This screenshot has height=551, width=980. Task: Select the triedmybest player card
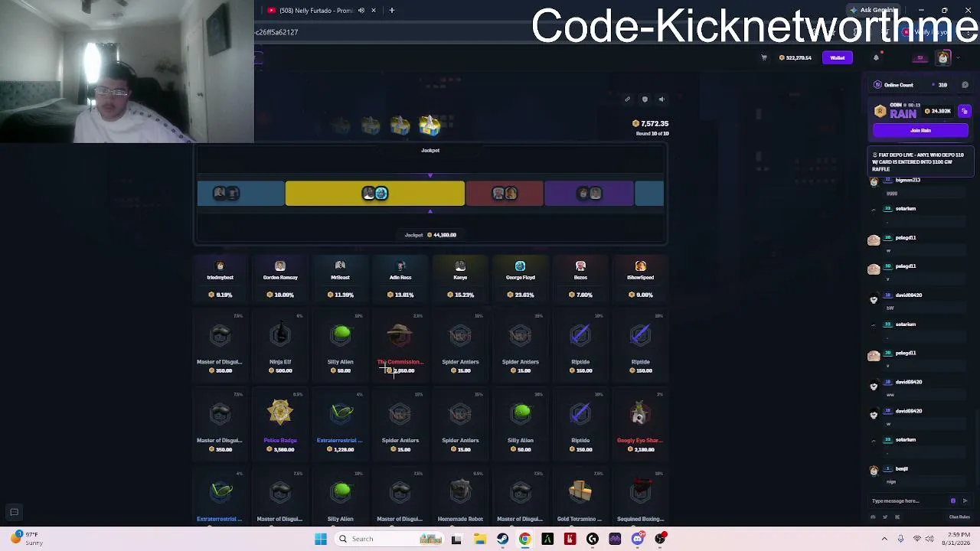pyautogui.click(x=220, y=280)
